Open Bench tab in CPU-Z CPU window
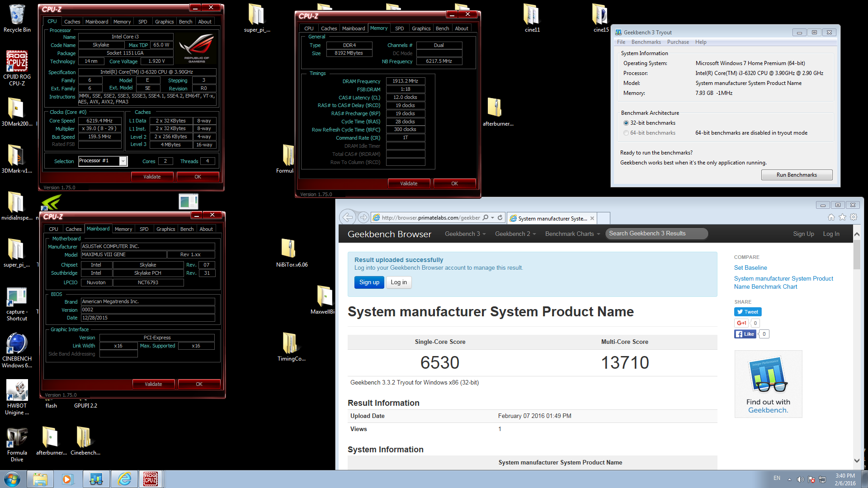Screen dimensions: 868x488 click(x=185, y=22)
